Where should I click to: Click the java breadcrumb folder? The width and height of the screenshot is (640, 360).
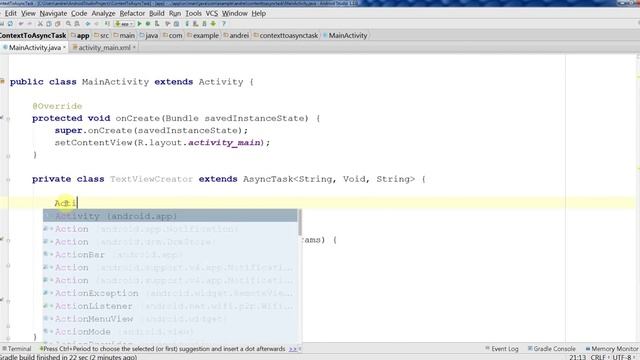tap(149, 36)
